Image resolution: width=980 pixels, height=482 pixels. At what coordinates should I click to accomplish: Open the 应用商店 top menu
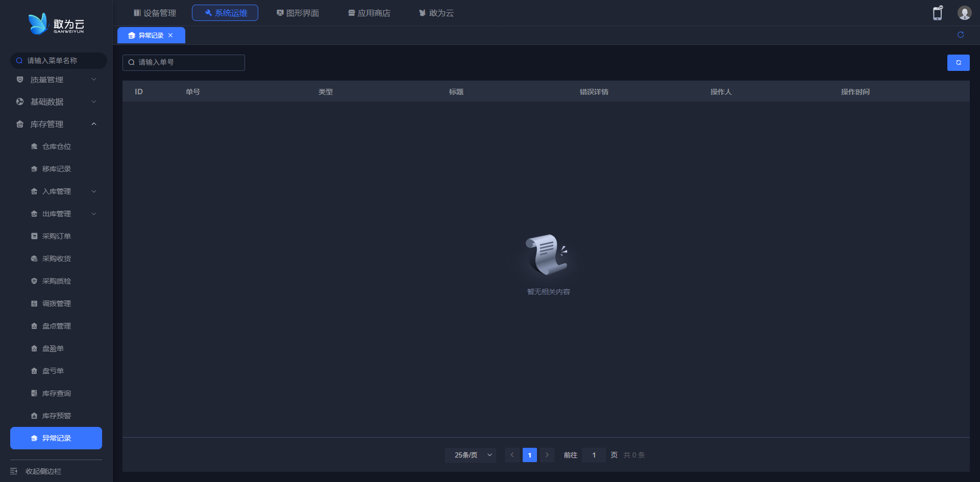[369, 13]
